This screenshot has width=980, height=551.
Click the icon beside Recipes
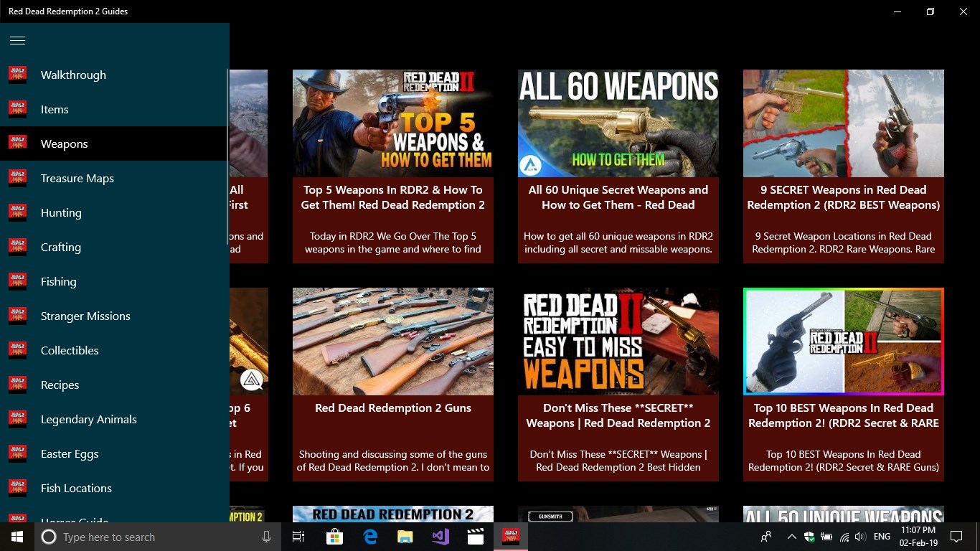pyautogui.click(x=17, y=385)
